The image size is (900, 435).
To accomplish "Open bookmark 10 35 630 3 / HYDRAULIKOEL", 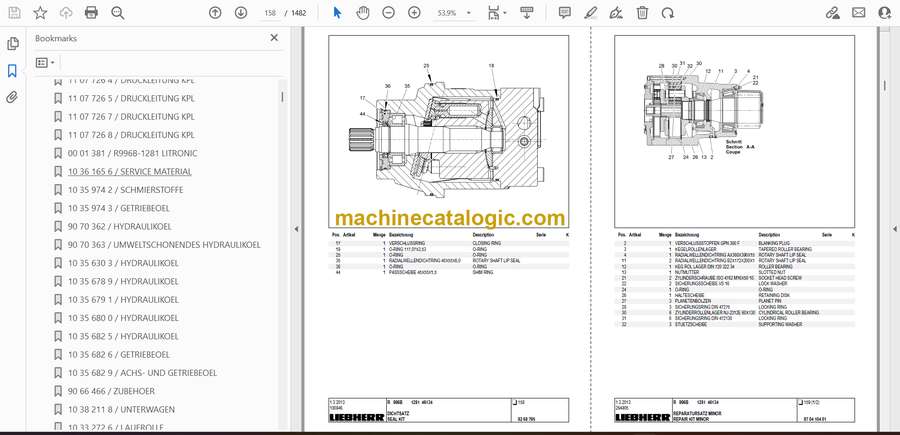I will click(123, 263).
